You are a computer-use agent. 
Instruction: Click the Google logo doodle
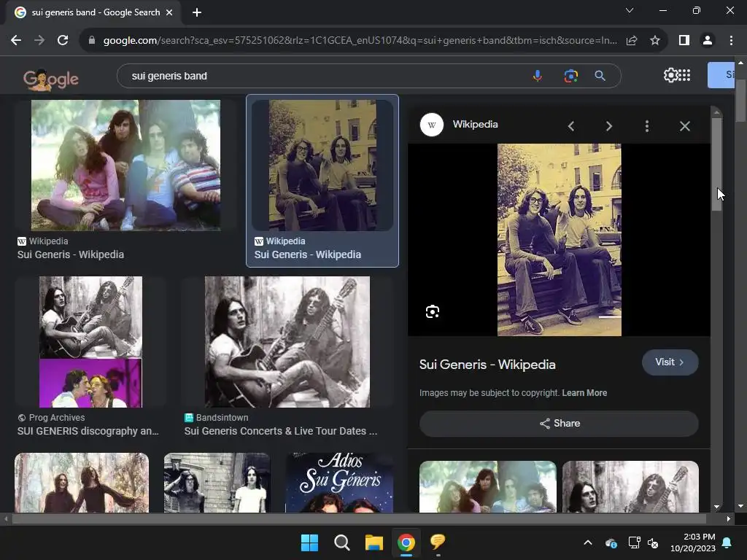[x=51, y=79]
